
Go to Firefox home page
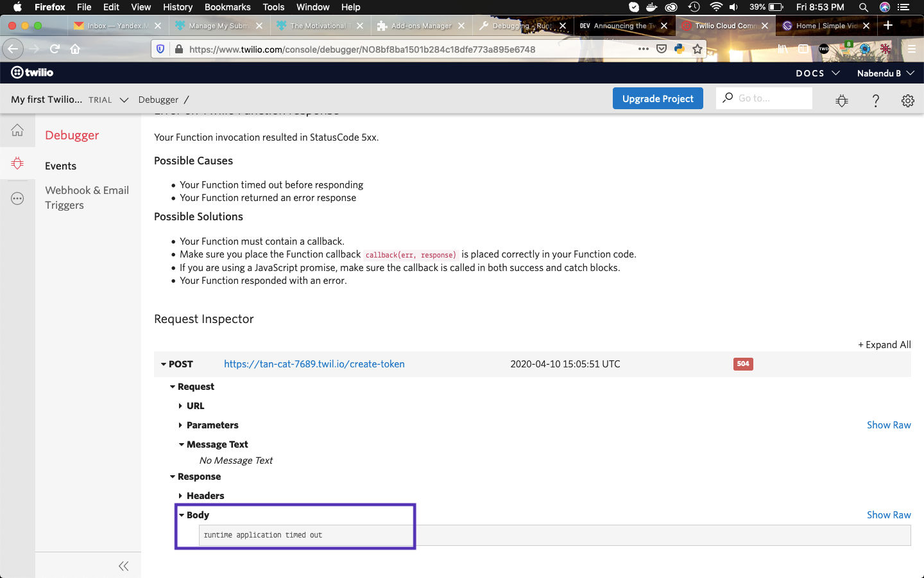pos(75,49)
